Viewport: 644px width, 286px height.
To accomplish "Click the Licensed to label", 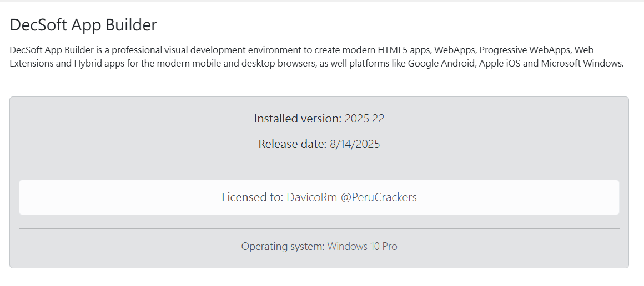I will pyautogui.click(x=253, y=197).
